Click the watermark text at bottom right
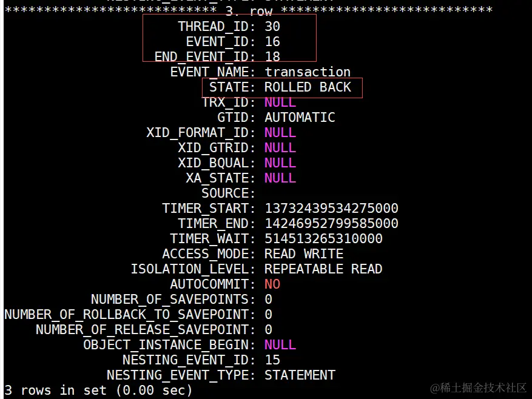The image size is (532, 399). coord(478,387)
